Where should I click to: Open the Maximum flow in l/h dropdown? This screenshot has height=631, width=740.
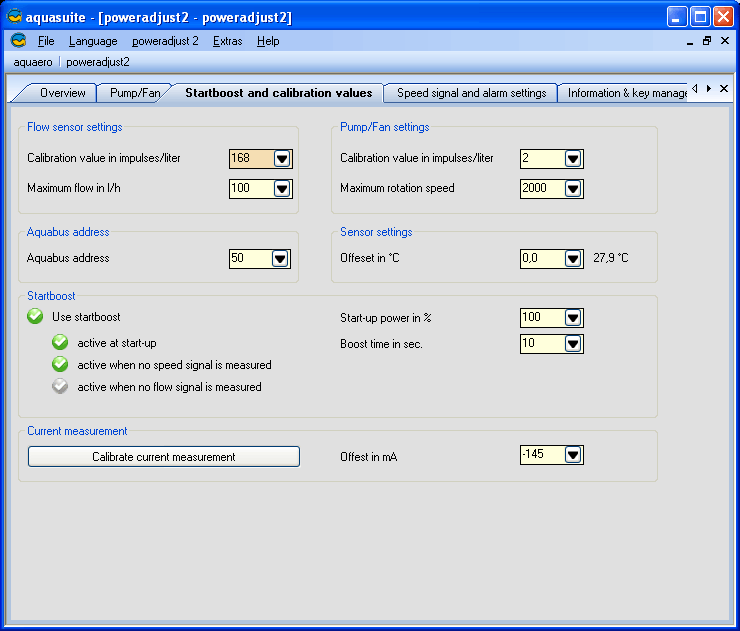[x=281, y=188]
